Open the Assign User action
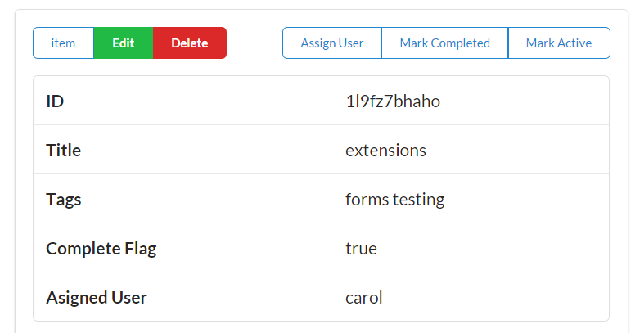The width and height of the screenshot is (644, 333). click(332, 43)
